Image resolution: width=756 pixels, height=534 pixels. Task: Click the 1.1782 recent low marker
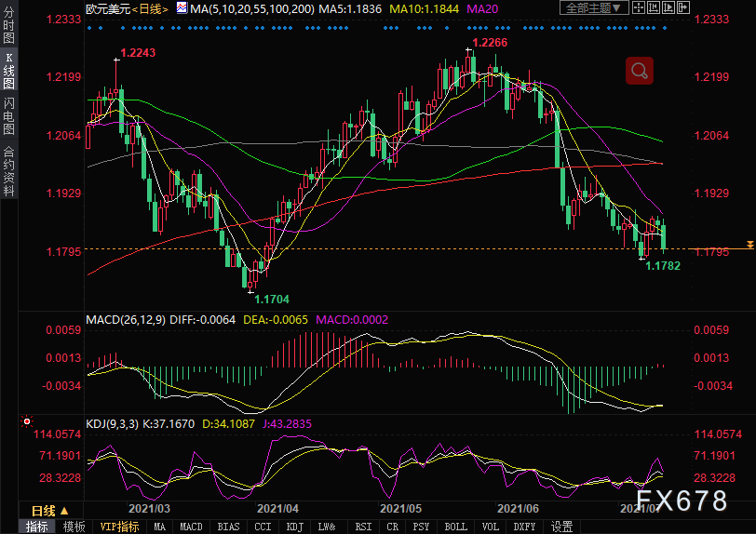pyautogui.click(x=663, y=266)
